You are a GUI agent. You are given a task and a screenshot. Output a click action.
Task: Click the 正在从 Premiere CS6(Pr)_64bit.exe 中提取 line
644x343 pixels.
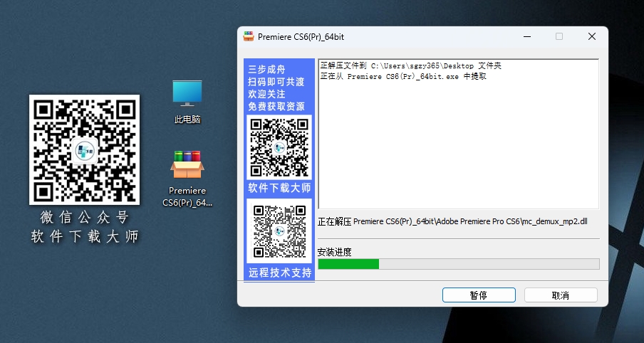click(403, 76)
